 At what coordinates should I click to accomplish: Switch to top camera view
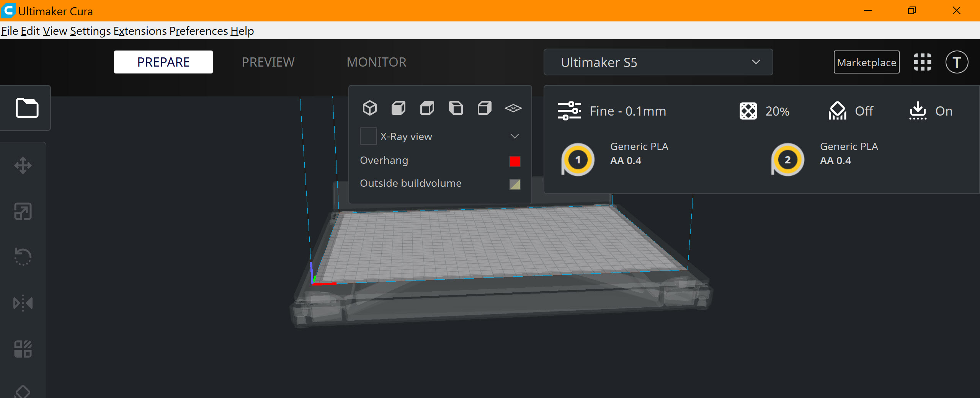tap(427, 108)
